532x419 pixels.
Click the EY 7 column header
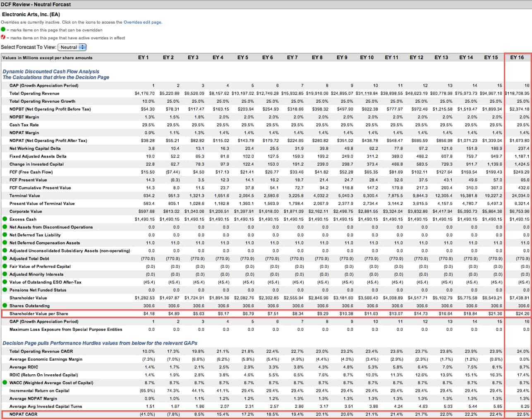(x=292, y=58)
